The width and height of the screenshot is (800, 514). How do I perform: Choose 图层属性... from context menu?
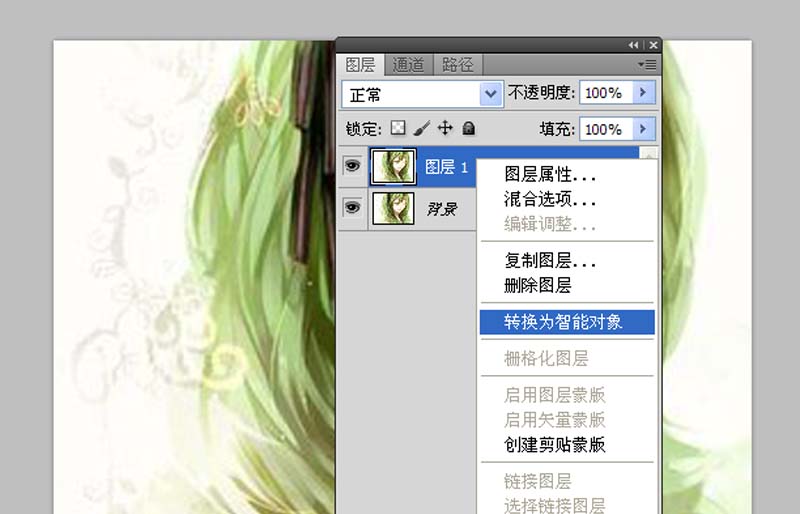tap(567, 175)
